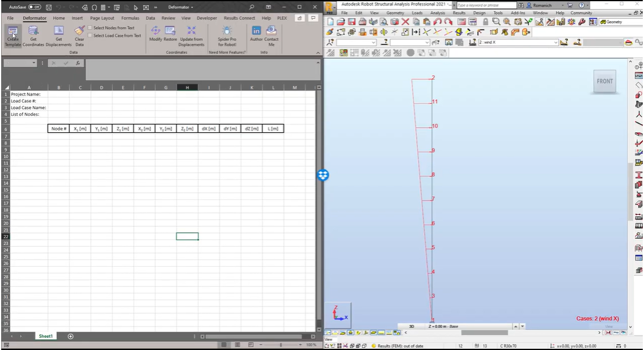
Task: Click Robot view horizontal scrollbar thumb
Action: click(485, 332)
